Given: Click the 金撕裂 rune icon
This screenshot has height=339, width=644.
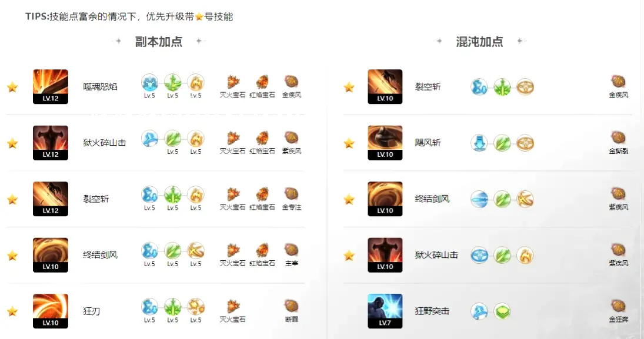Looking at the screenshot, I should click(618, 137).
